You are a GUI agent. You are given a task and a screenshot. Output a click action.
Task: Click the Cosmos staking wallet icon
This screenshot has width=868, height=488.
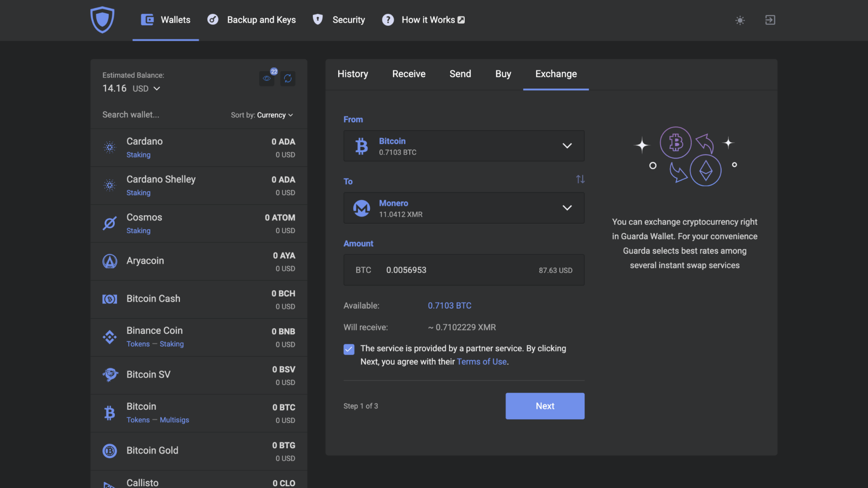click(x=110, y=223)
